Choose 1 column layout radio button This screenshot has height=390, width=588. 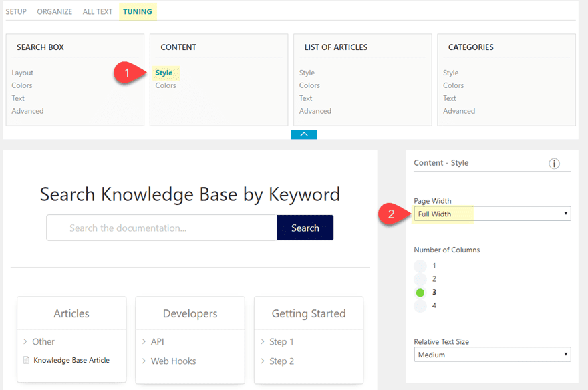coord(420,266)
